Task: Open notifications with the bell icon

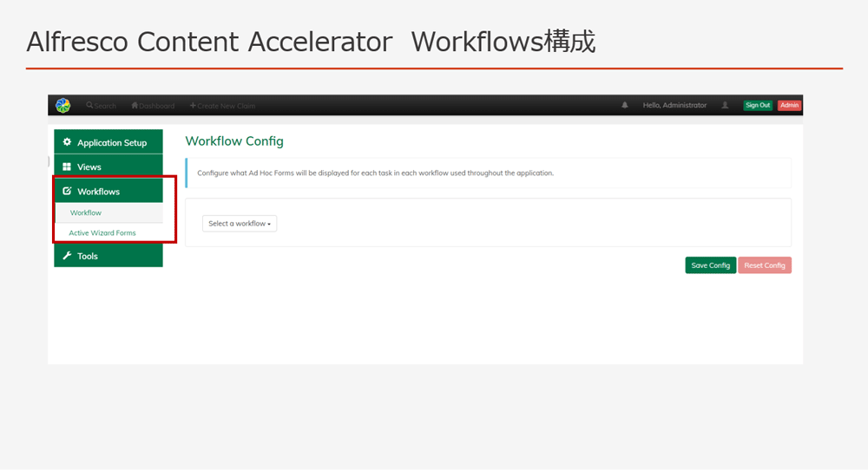Action: tap(624, 106)
